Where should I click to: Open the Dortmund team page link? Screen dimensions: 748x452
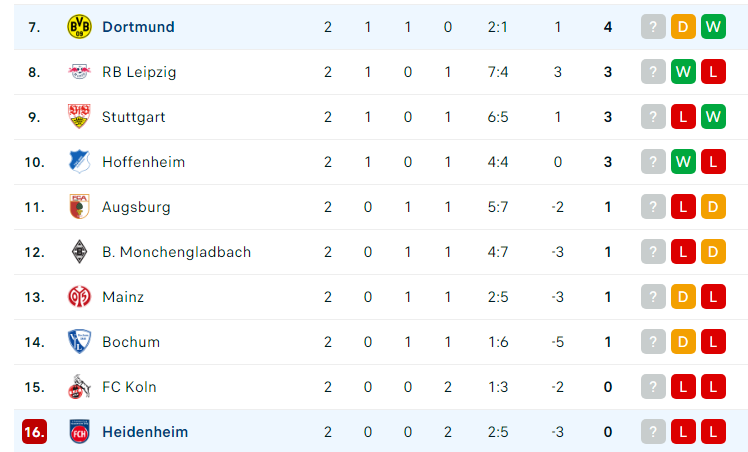point(138,27)
